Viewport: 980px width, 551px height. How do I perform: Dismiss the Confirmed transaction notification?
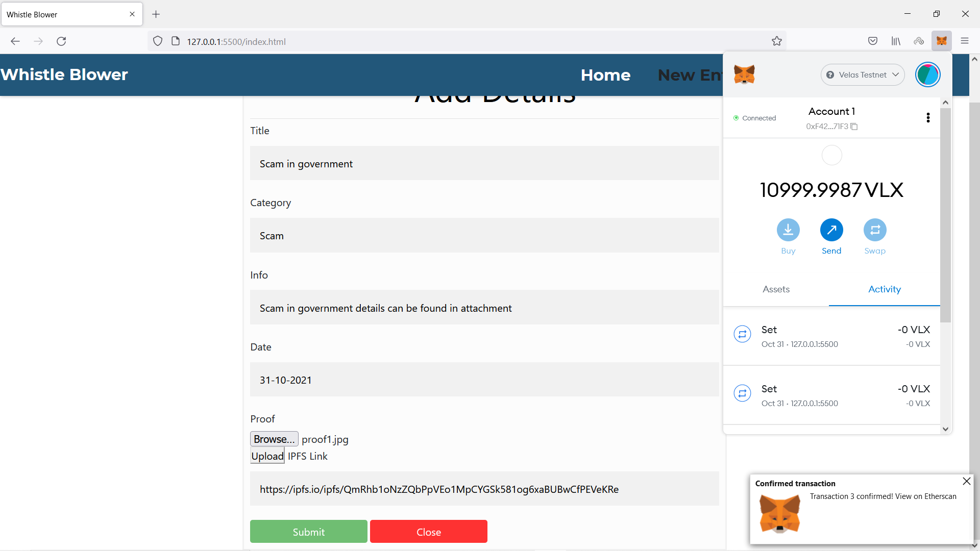pos(966,481)
